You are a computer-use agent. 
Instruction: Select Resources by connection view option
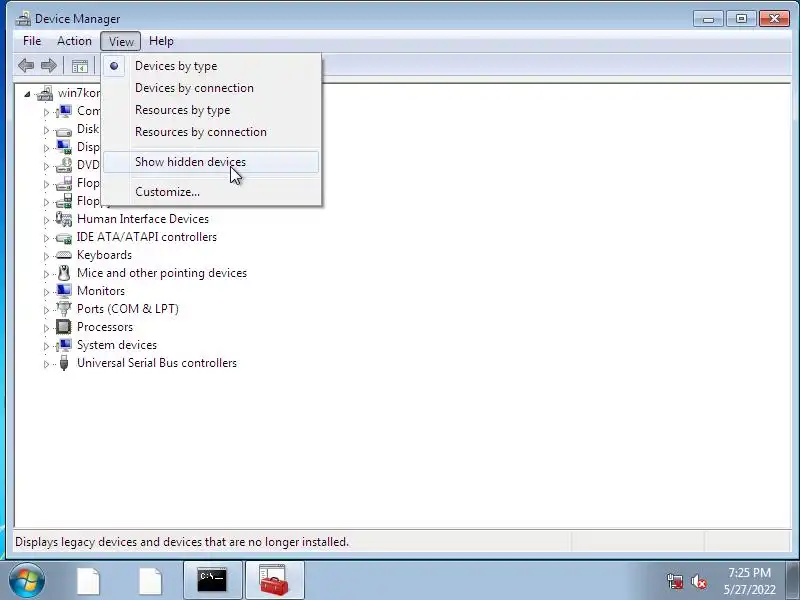[x=211, y=132]
